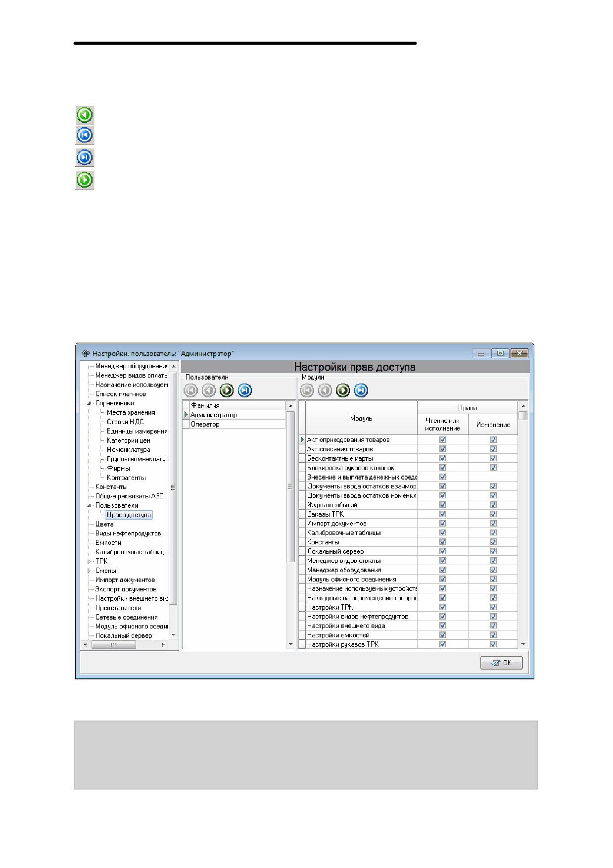Select Места хранения in the tree
This screenshot has height=868, width=613.
point(131,412)
